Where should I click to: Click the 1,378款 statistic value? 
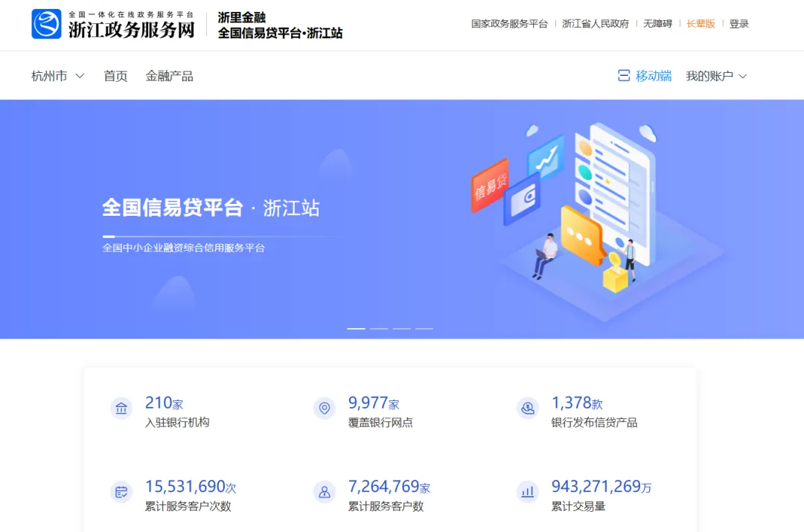tap(577, 403)
